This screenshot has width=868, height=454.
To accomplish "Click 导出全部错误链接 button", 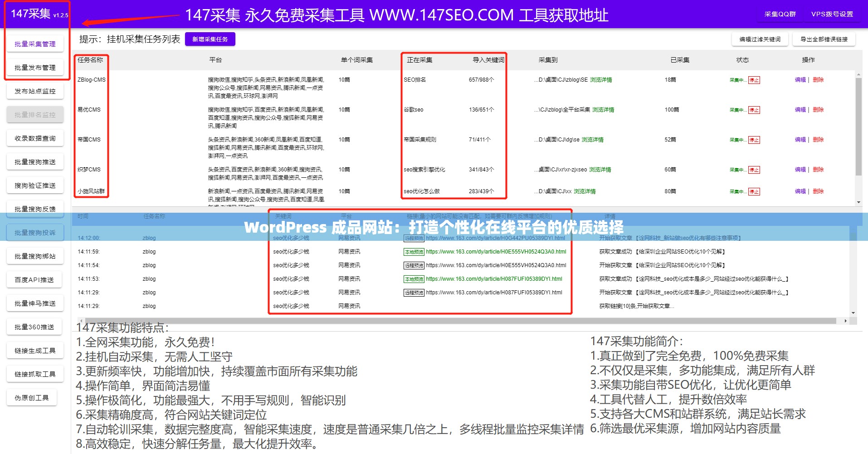I will coord(824,39).
